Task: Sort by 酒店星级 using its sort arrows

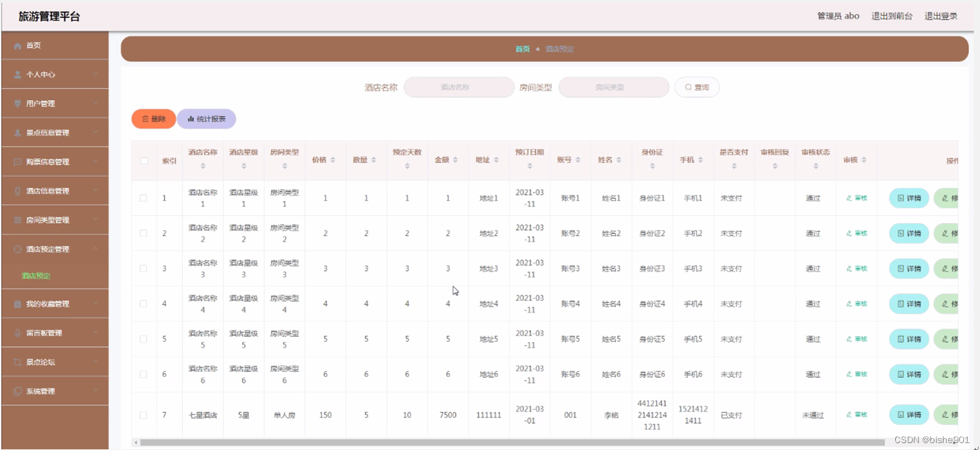Action: tap(243, 166)
